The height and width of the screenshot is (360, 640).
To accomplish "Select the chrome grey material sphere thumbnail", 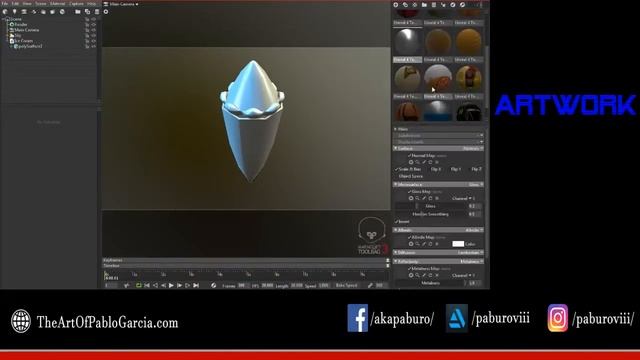I will coord(407,42).
